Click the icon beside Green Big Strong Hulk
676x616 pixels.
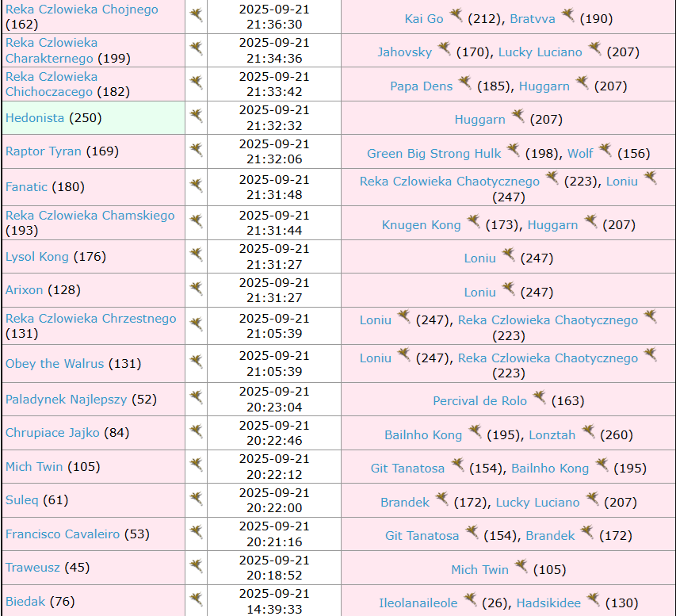pyautogui.click(x=514, y=151)
